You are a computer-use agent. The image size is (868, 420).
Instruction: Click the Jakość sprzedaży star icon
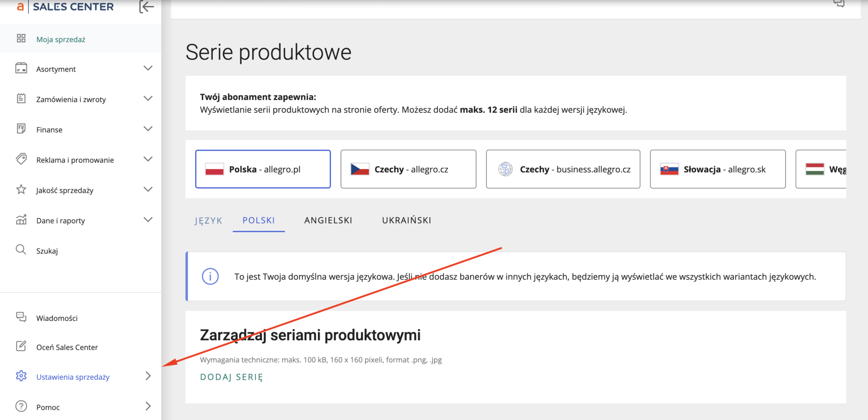click(x=21, y=189)
